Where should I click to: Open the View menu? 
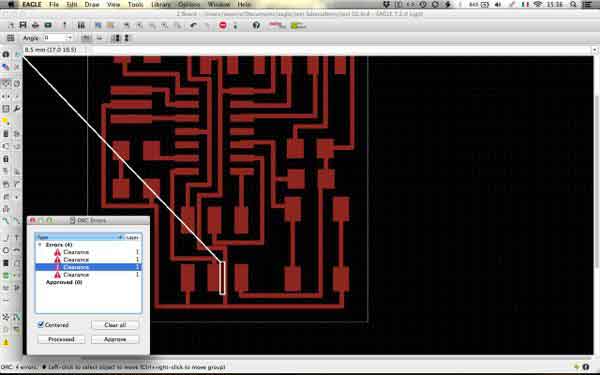click(x=113, y=4)
